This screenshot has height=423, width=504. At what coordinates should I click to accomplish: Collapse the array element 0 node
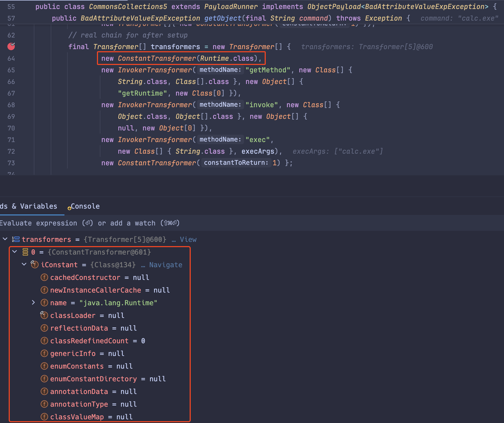pyautogui.click(x=15, y=252)
